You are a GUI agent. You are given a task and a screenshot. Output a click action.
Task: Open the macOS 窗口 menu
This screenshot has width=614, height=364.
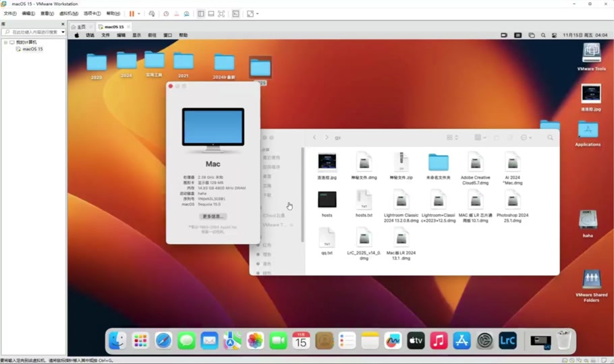pyautogui.click(x=167, y=35)
